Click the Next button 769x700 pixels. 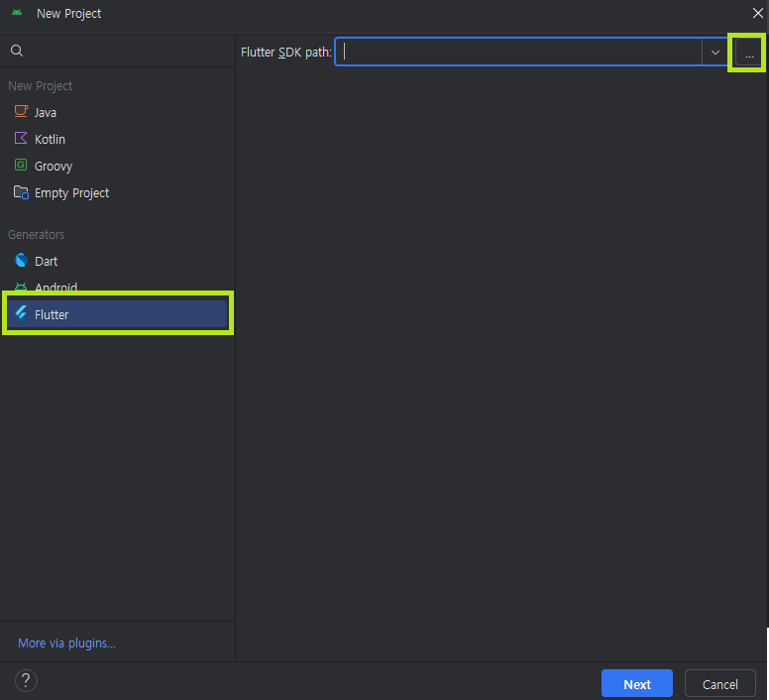(636, 683)
